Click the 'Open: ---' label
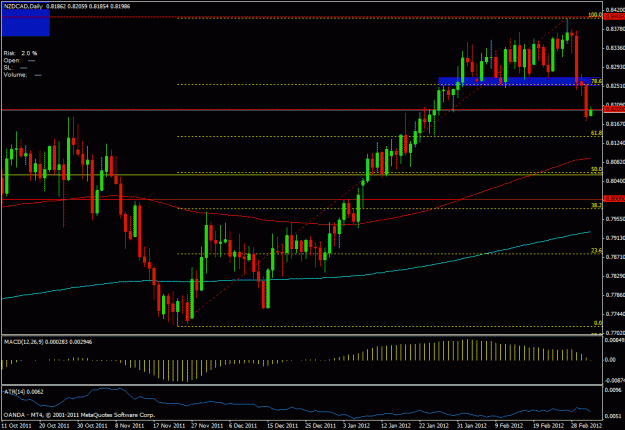The width and height of the screenshot is (625, 430). (19, 61)
